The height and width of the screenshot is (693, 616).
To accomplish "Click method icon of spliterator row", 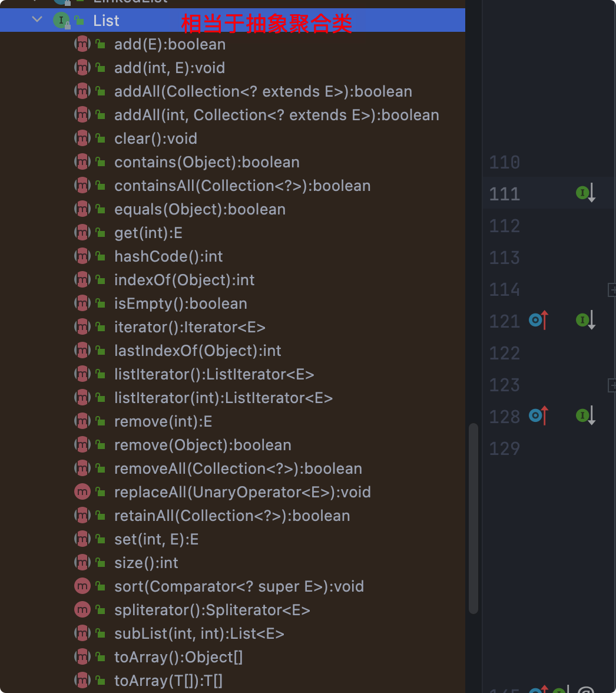I will [x=82, y=609].
